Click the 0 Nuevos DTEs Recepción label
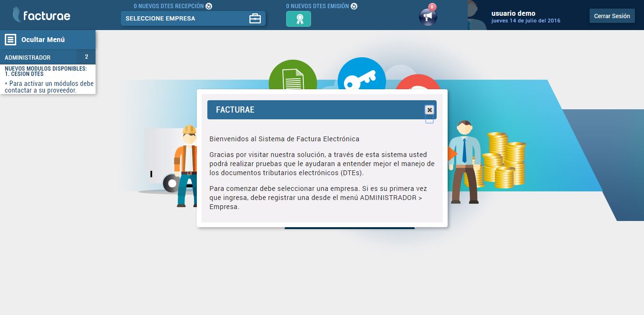Image resolution: width=644 pixels, height=315 pixels. click(x=169, y=6)
